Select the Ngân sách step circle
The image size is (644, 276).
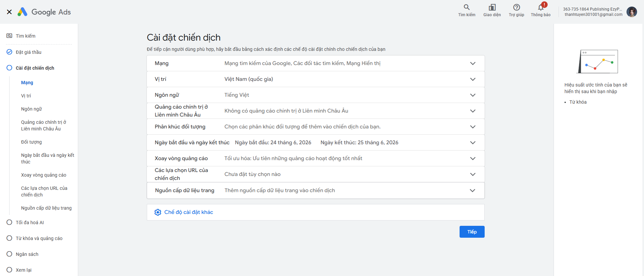9,254
